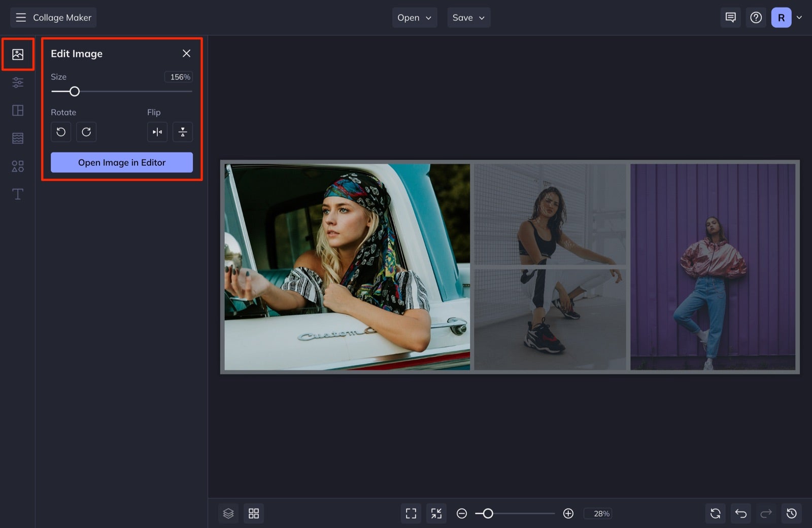This screenshot has height=528, width=812.
Task: Open the Graphics shapes panel
Action: 18,166
